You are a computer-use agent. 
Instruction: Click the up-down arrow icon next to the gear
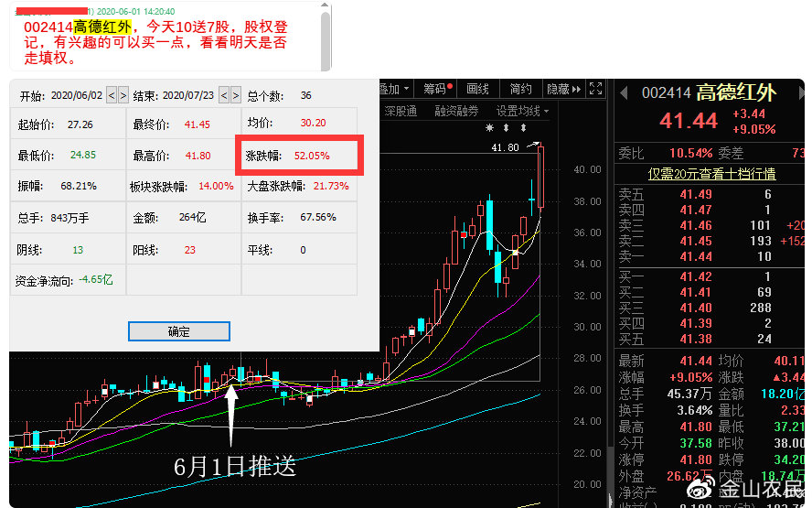coord(506,127)
